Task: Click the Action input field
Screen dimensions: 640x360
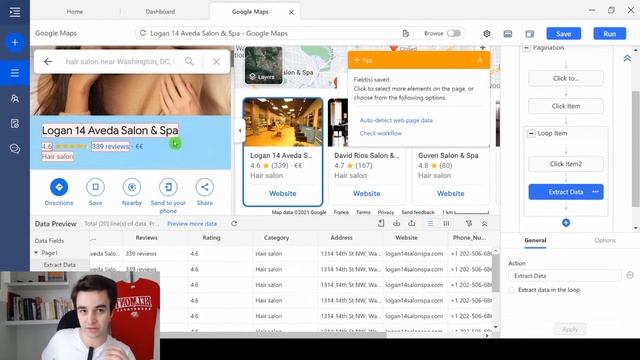Action: tap(564, 276)
